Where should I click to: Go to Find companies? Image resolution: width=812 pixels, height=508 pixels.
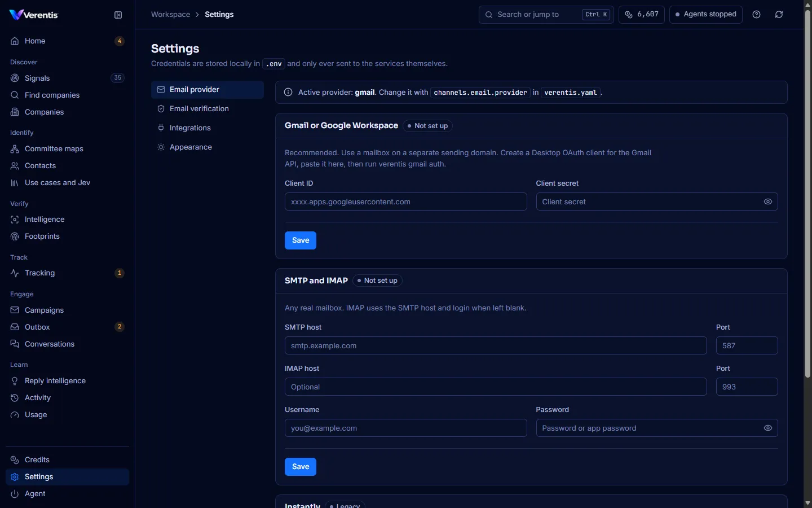pos(68,95)
